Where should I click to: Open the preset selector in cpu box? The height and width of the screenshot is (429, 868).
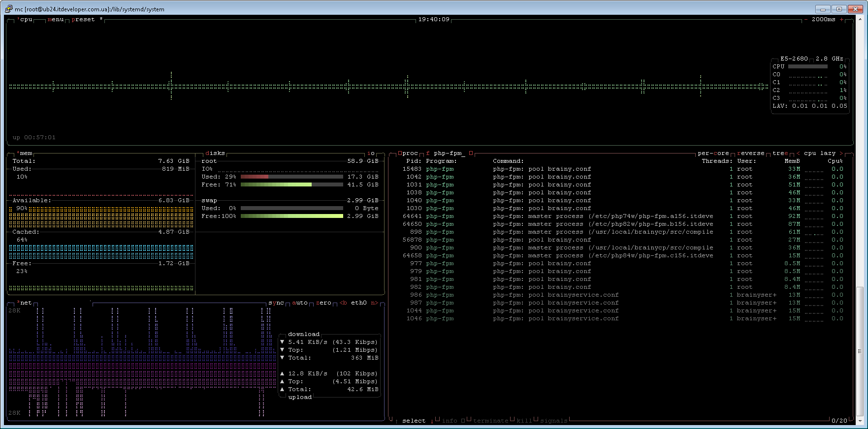[83, 20]
